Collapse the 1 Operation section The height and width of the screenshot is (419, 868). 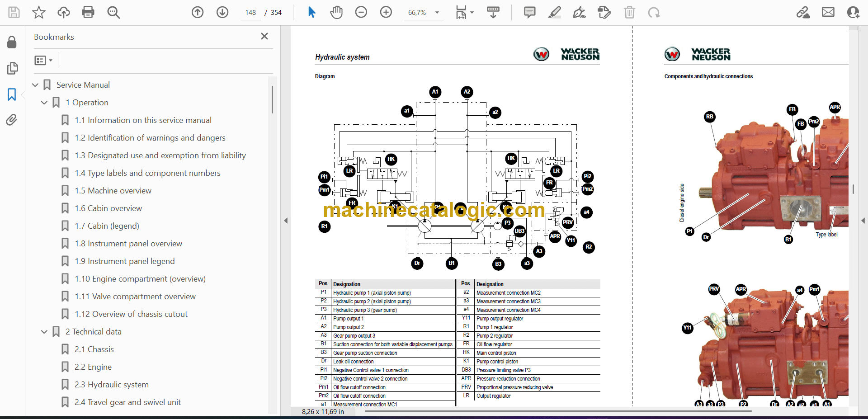pyautogui.click(x=44, y=103)
